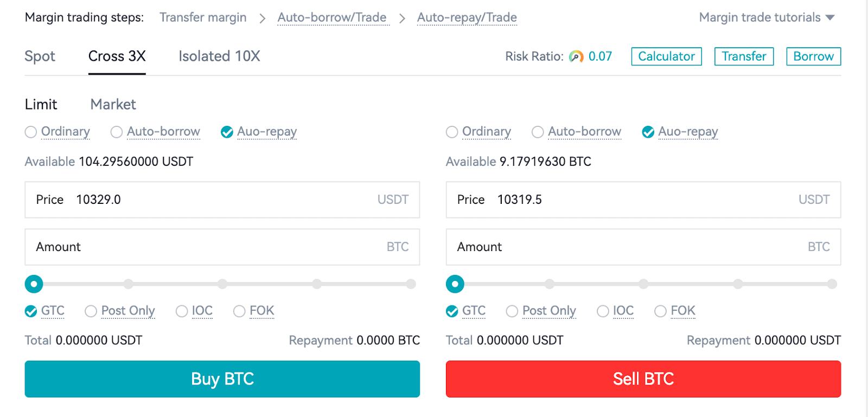Switch to Isolated 10X tab
This screenshot has width=868, height=417.
click(219, 56)
